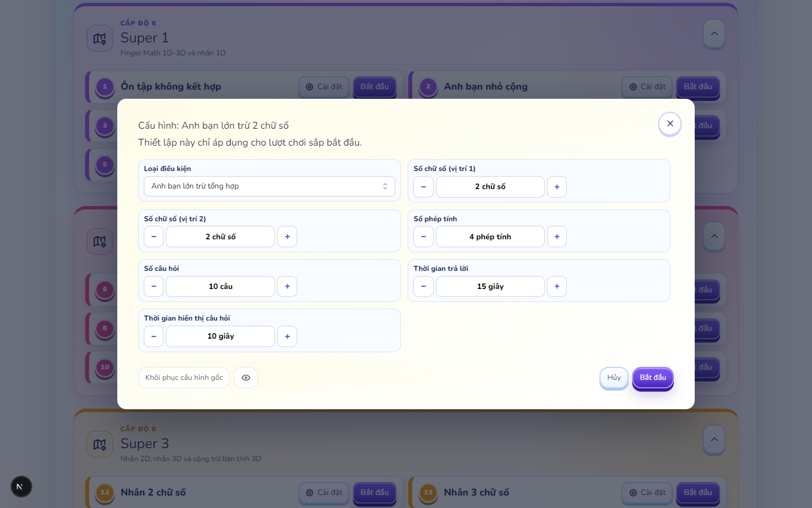This screenshot has height=508, width=812.
Task: Collapse the Super 3 level section
Action: [714, 440]
